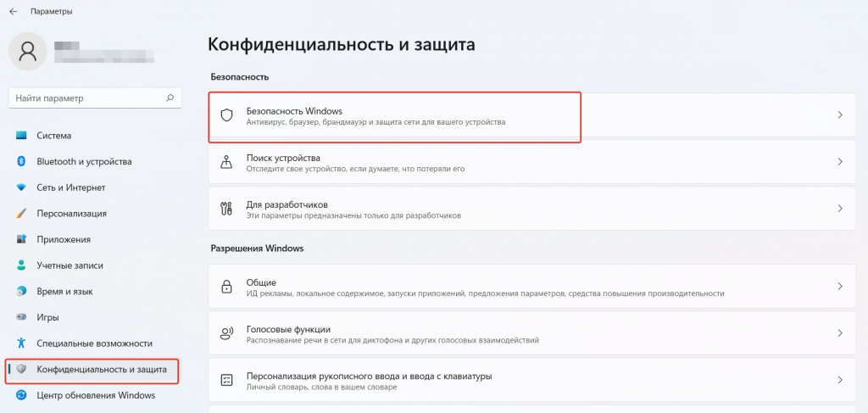The width and height of the screenshot is (868, 413).
Task: Click the Bluetooth icon in sidebar
Action: click(21, 162)
